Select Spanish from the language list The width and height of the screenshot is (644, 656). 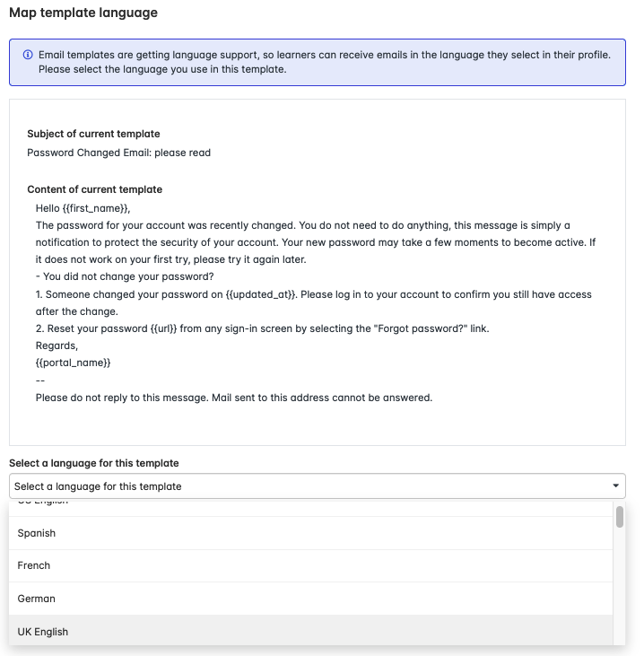coord(37,533)
